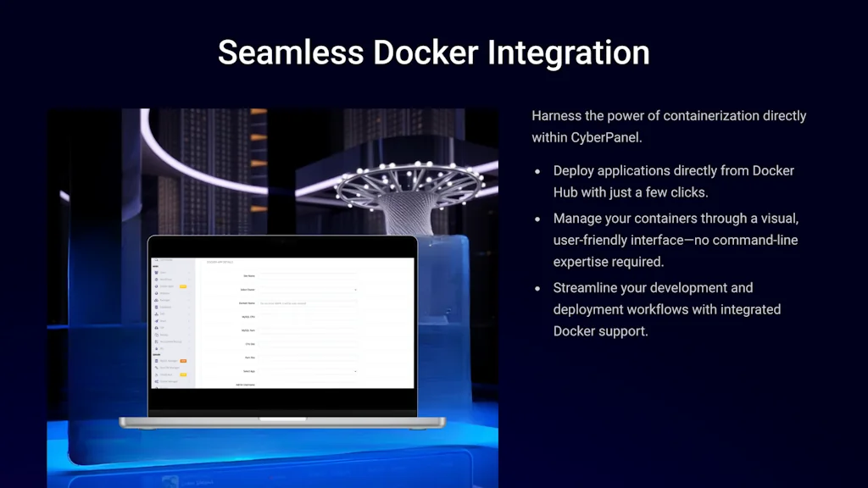Open the SSL sidebar icon
The image size is (868, 488).
pyautogui.click(x=156, y=348)
